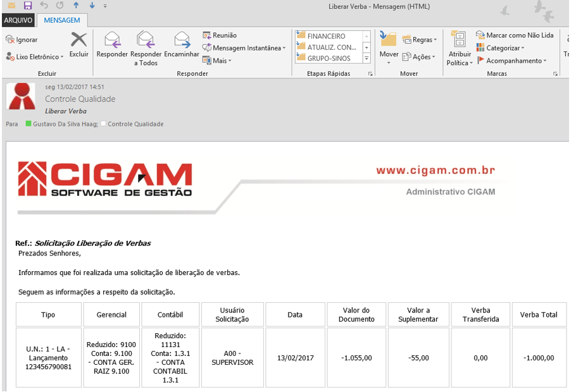Viewport: 576px width, 392px height.
Task: Click the A00 - SUPERVISOR cell
Action: tap(232, 358)
